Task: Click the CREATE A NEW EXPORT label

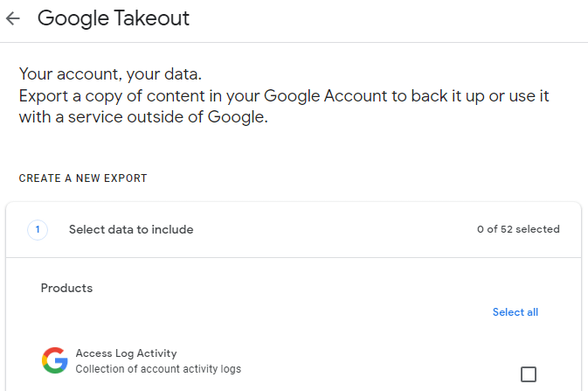Action: [x=83, y=178]
